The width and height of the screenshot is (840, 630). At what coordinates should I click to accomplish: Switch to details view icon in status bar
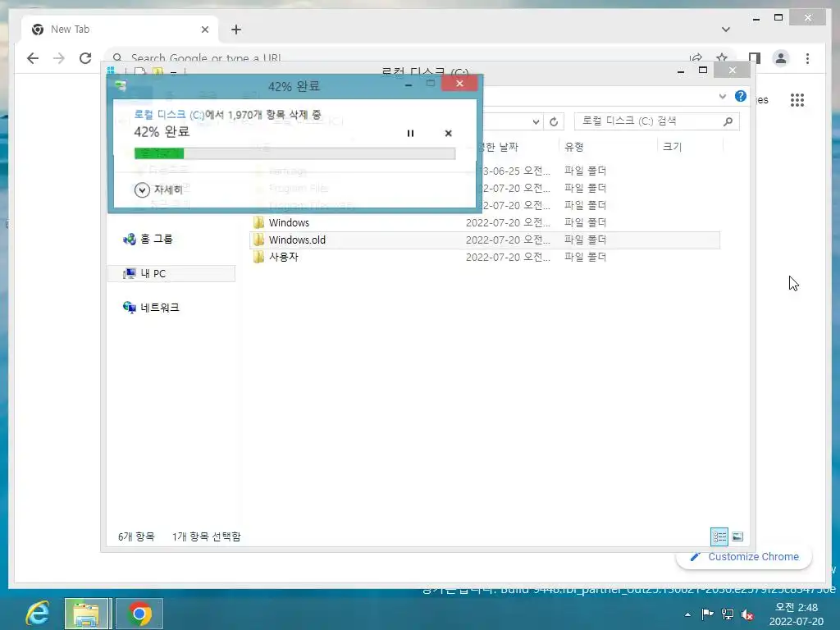click(x=719, y=536)
